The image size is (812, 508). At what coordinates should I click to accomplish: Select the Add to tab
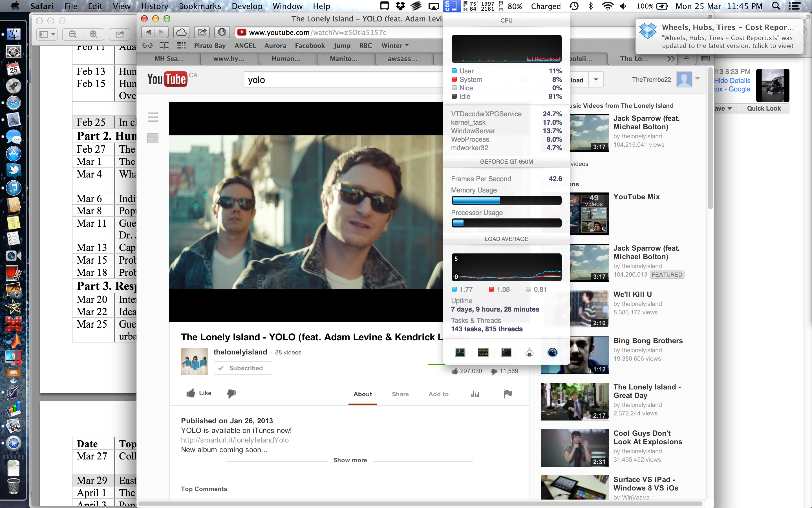coord(438,394)
